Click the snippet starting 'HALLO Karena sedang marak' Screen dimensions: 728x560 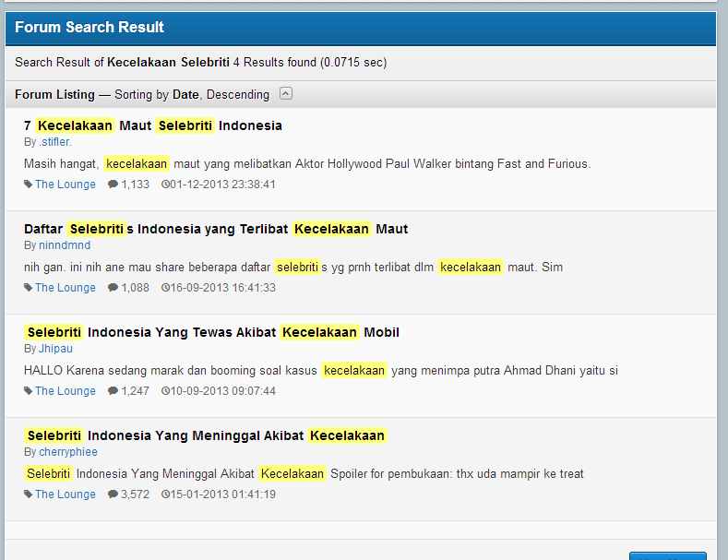(321, 371)
